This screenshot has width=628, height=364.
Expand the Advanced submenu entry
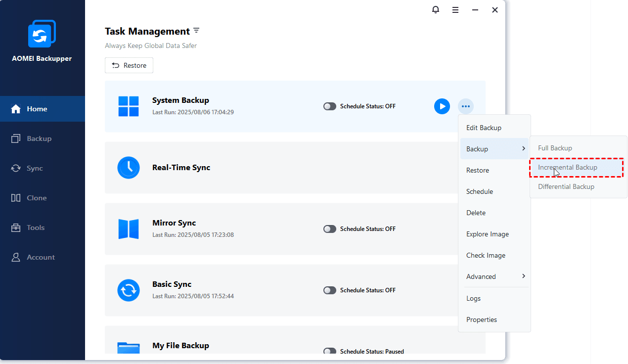click(494, 276)
